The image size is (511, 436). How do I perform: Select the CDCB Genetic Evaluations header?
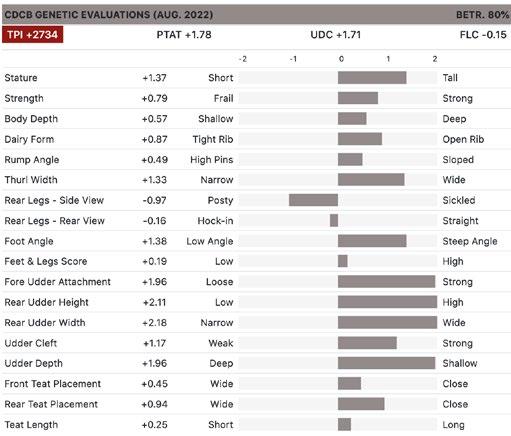click(109, 15)
